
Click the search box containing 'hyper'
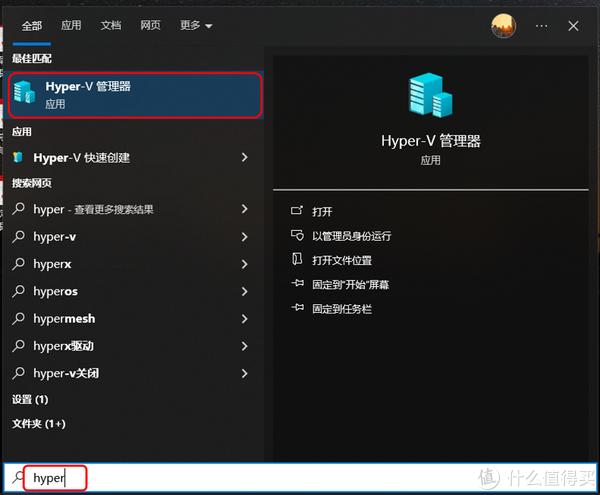click(300, 478)
